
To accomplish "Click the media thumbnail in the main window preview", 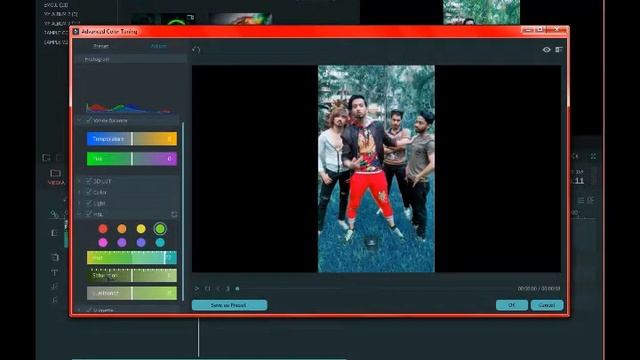I will coord(482,12).
